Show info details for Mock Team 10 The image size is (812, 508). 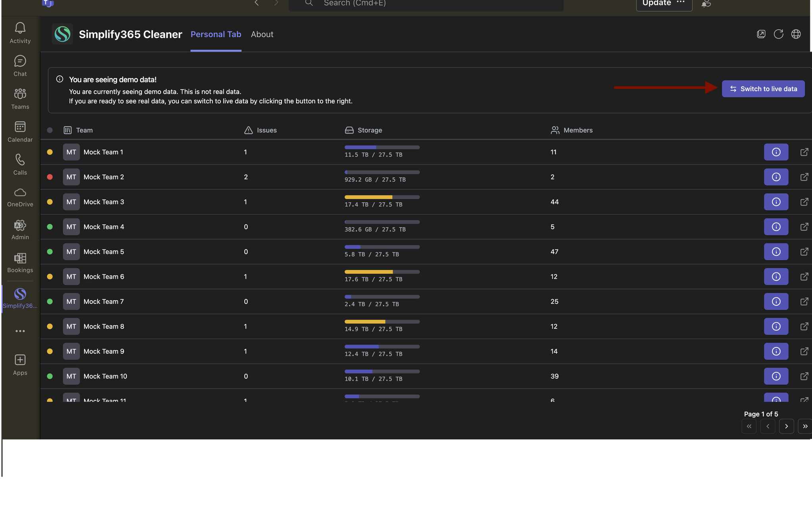pyautogui.click(x=776, y=376)
